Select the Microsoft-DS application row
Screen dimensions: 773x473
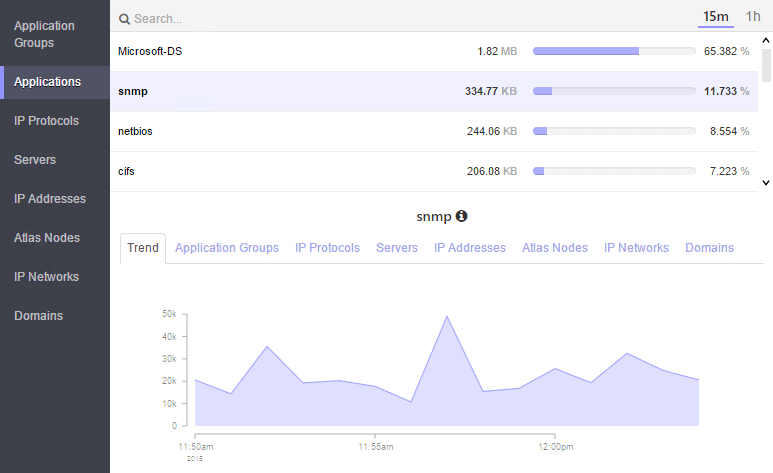click(434, 51)
